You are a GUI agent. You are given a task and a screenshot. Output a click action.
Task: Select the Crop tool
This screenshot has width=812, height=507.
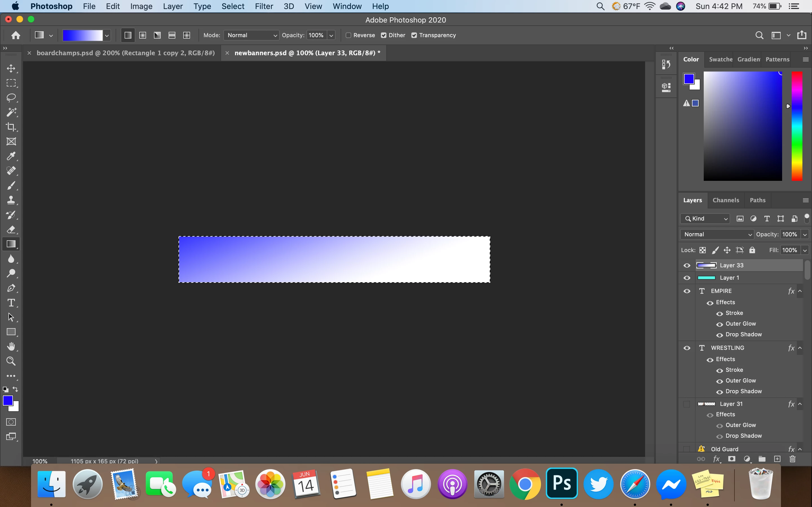[x=11, y=127]
